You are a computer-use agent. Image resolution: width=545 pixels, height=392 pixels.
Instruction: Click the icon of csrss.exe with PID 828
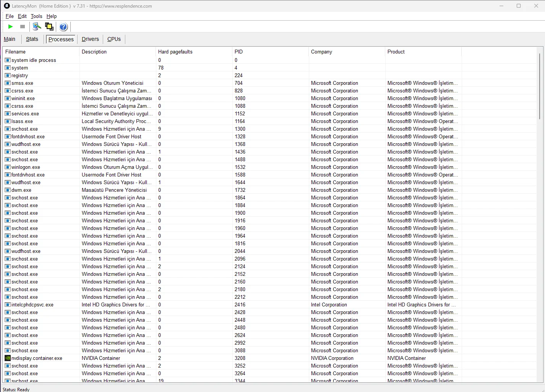(x=8, y=91)
